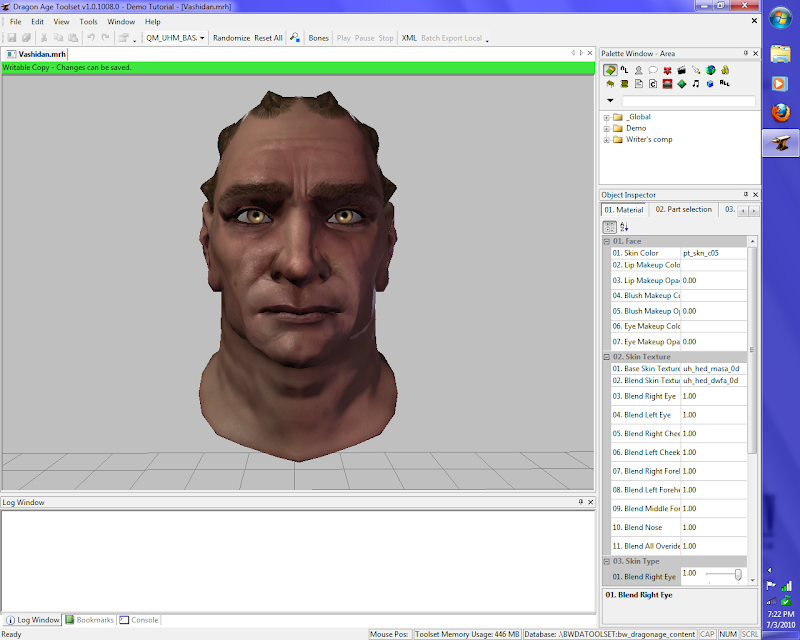Viewport: 800px width, 640px height.
Task: Click the character bust palette icon
Action: (x=638, y=70)
